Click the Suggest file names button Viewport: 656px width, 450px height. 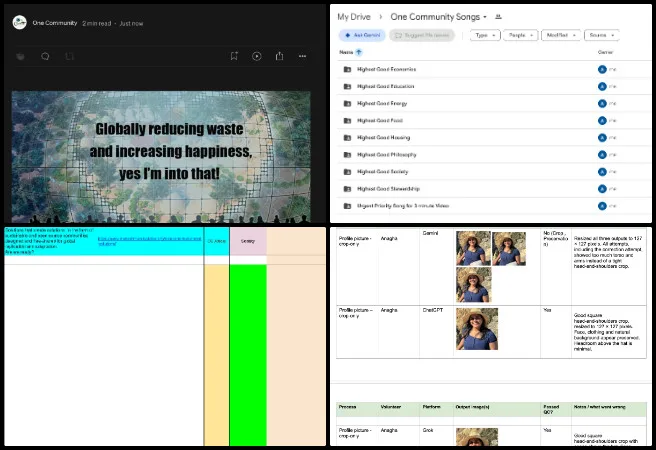coord(422,35)
